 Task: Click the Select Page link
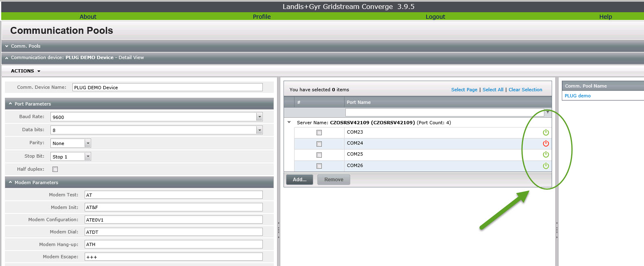(x=464, y=90)
